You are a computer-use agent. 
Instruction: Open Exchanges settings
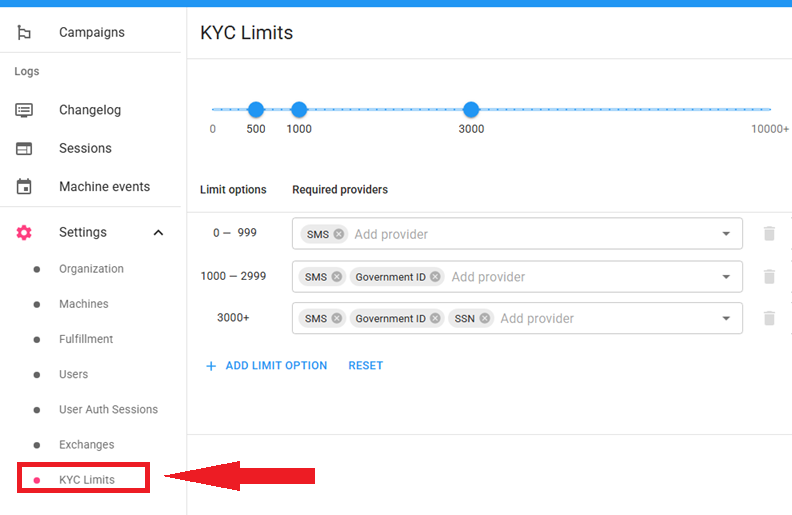tap(87, 445)
